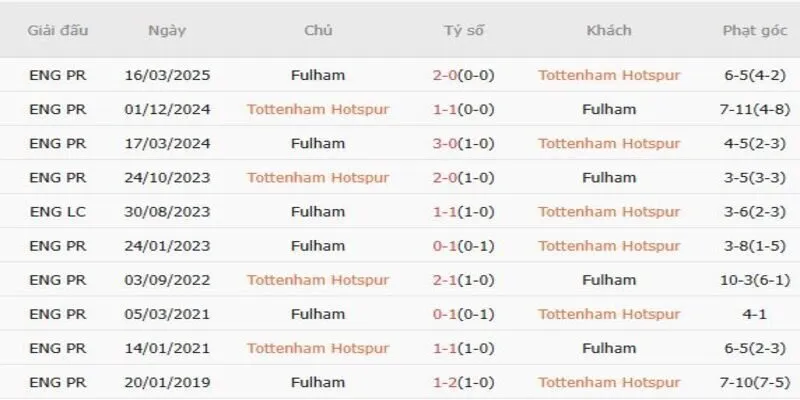Select the 05/03/2021 date cell
This screenshot has height=400, width=800.
tap(166, 314)
